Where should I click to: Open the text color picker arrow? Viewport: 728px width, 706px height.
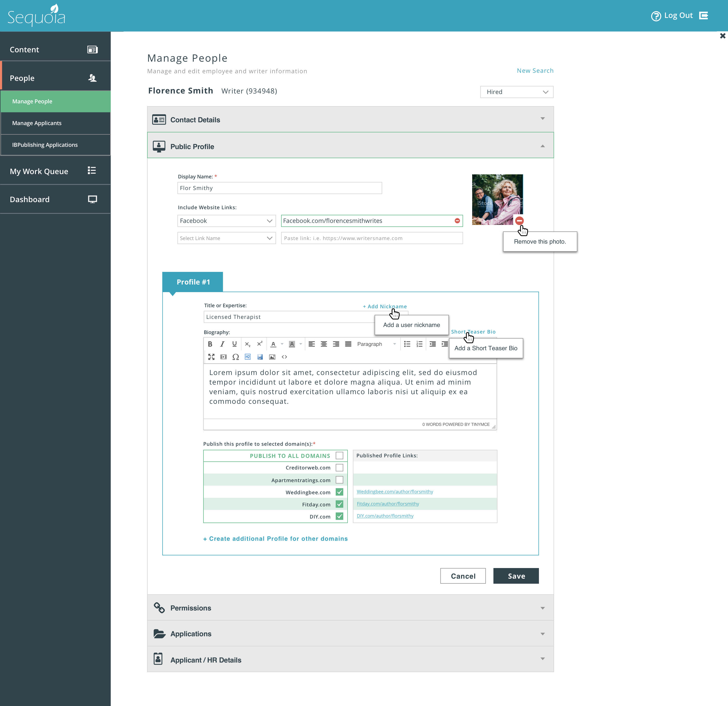click(282, 344)
